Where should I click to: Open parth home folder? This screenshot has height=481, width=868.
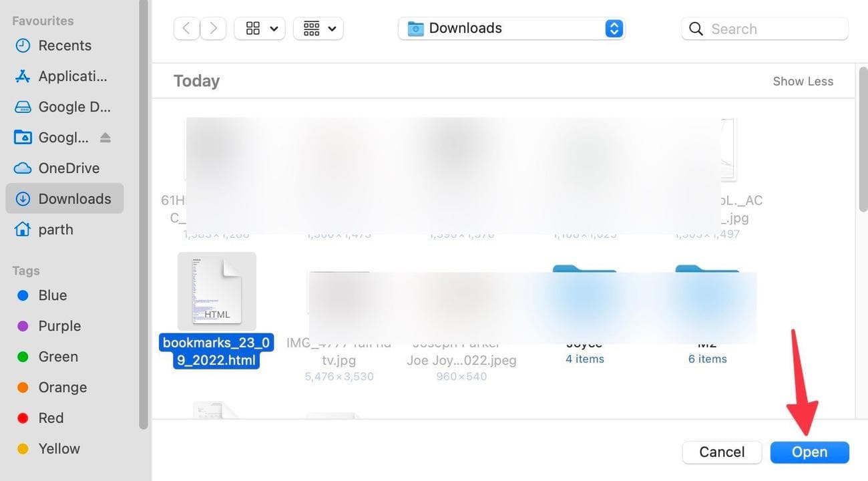point(55,230)
